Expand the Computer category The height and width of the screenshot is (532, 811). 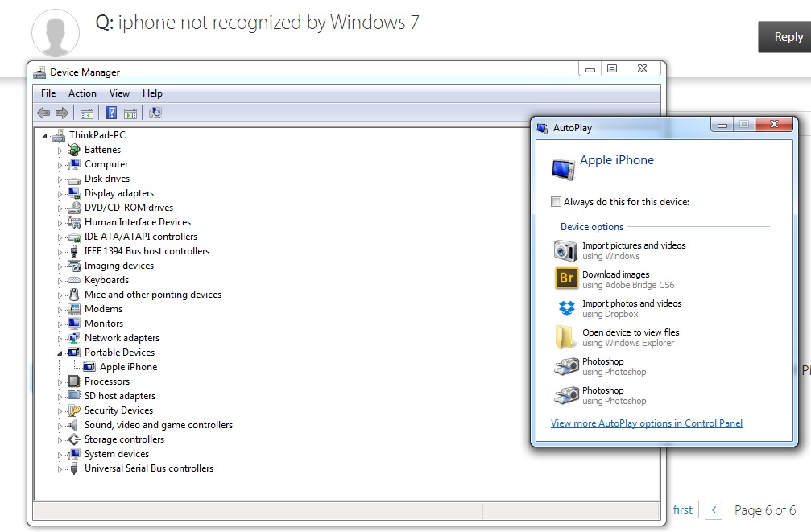(60, 165)
